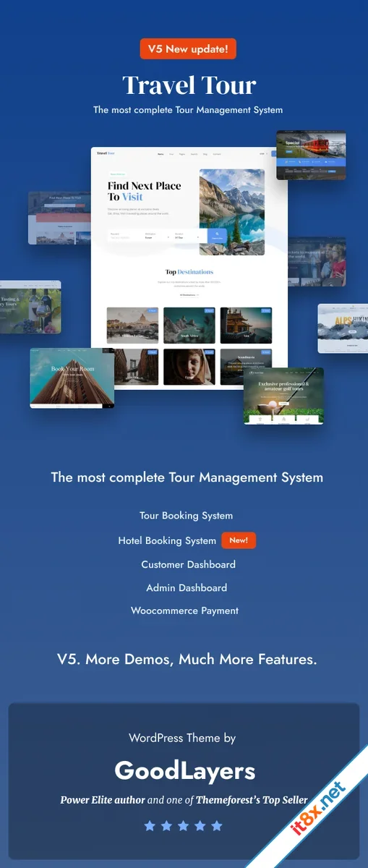This screenshot has height=868, width=368.
Task: Open the Search nav item in the center demo
Action: pos(194,154)
